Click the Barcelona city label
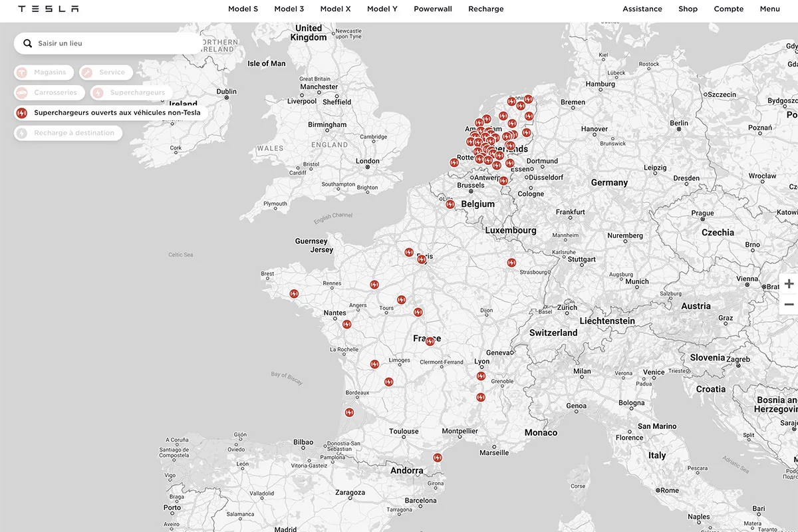This screenshot has width=798, height=532. [x=421, y=501]
